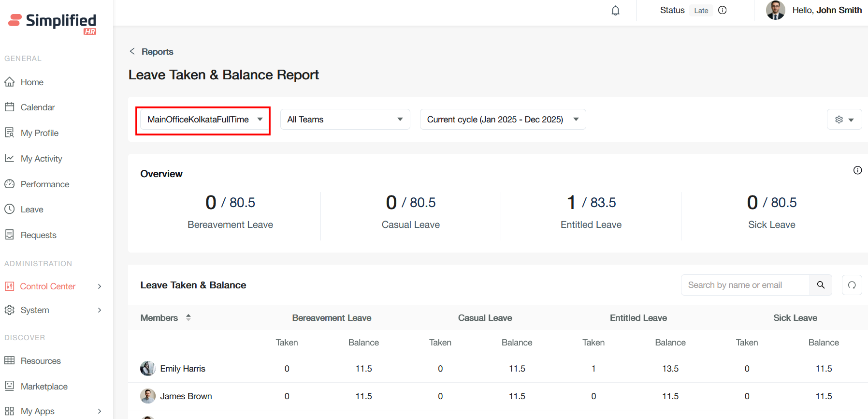Click the Reports breadcrumb link
The width and height of the screenshot is (868, 419).
pos(157,52)
